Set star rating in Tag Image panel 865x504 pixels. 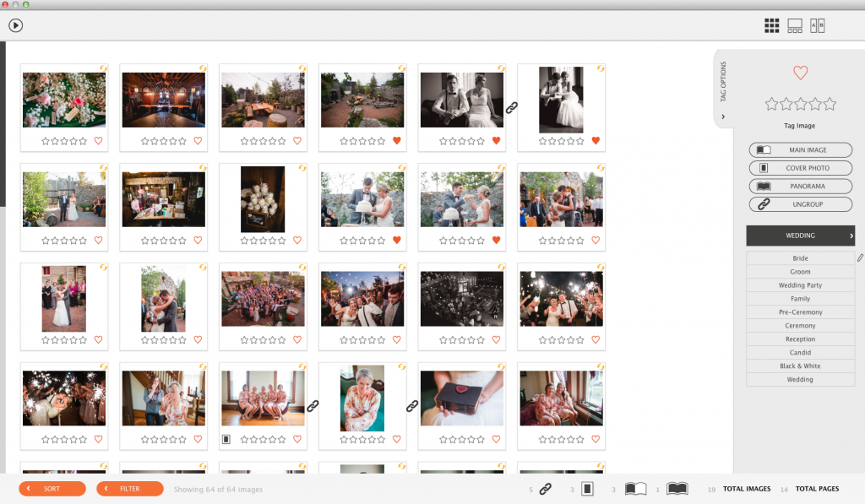coord(800,104)
